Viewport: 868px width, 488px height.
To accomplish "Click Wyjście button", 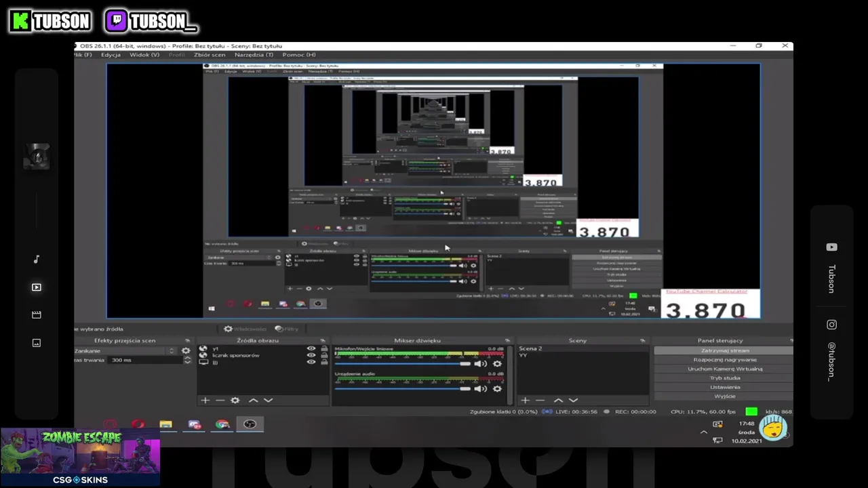I will [x=725, y=396].
